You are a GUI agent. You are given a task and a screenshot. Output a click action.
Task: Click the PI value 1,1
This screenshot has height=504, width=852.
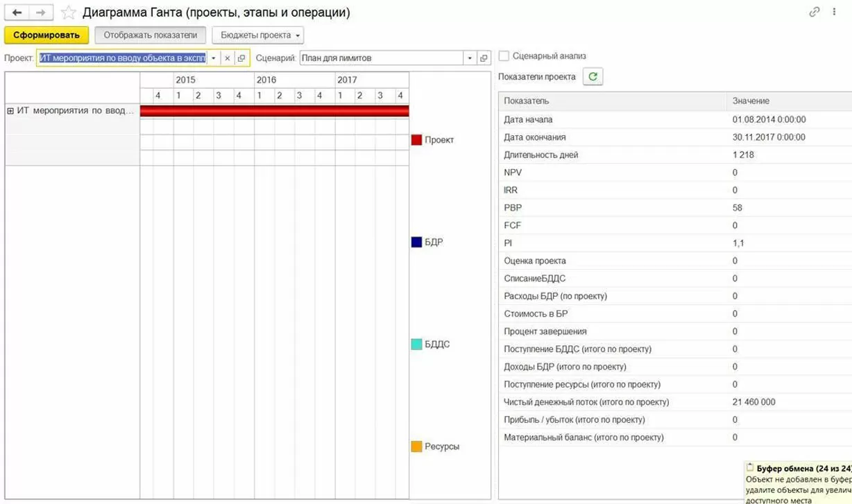[x=739, y=243]
